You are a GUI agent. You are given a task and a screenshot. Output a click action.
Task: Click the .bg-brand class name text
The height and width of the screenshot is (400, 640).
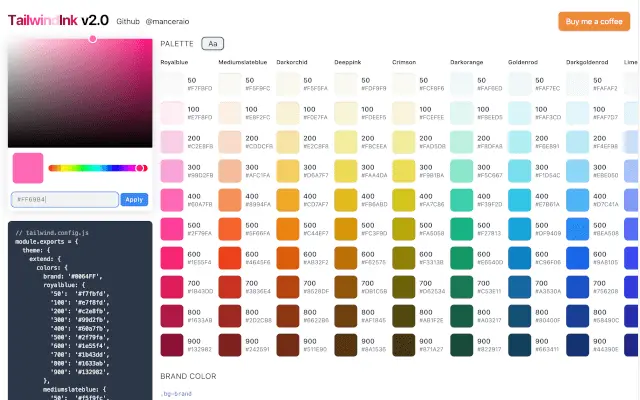point(176,394)
